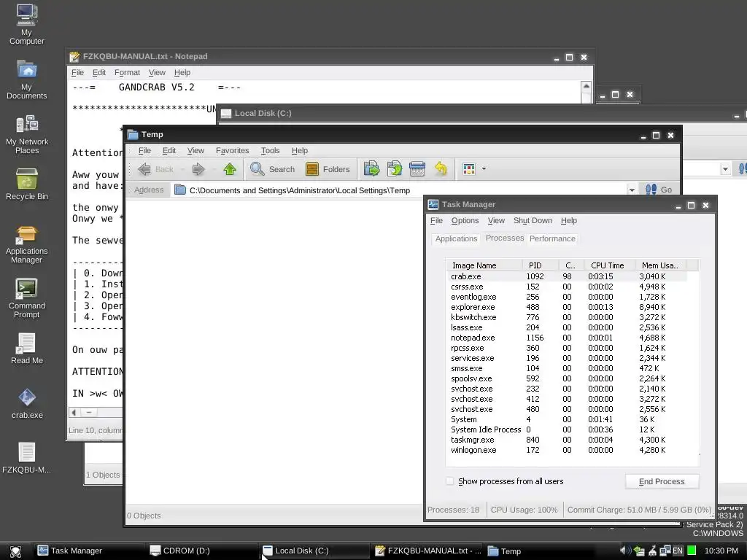Select the crab.exe process row

coord(567,276)
